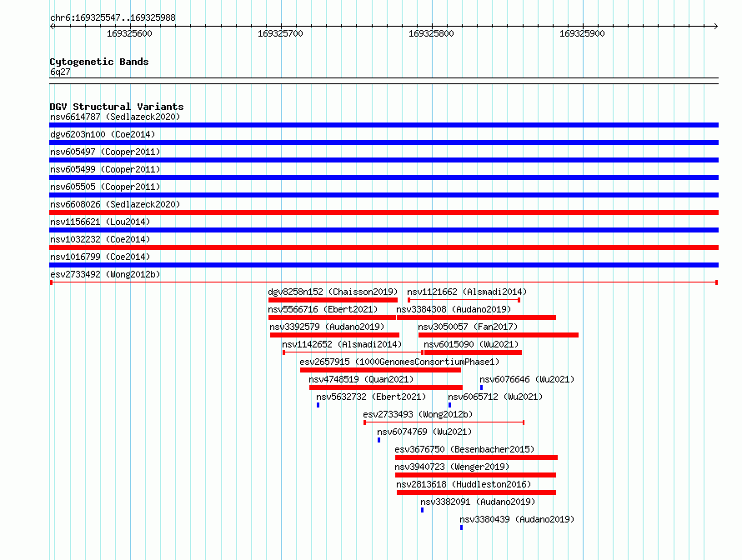This screenshot has width=742, height=560.
Task: Click the nsv4748519 (Quan2021) label
Action: coord(361,379)
